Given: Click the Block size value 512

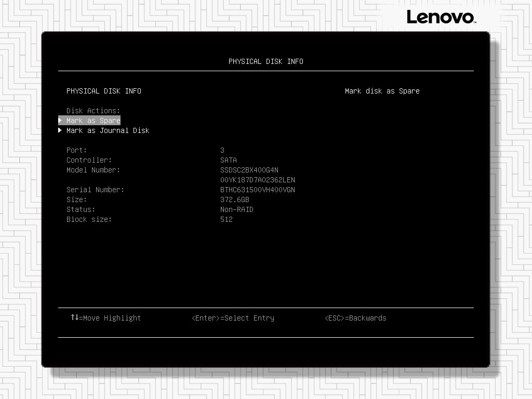Looking at the screenshot, I should [x=227, y=219].
